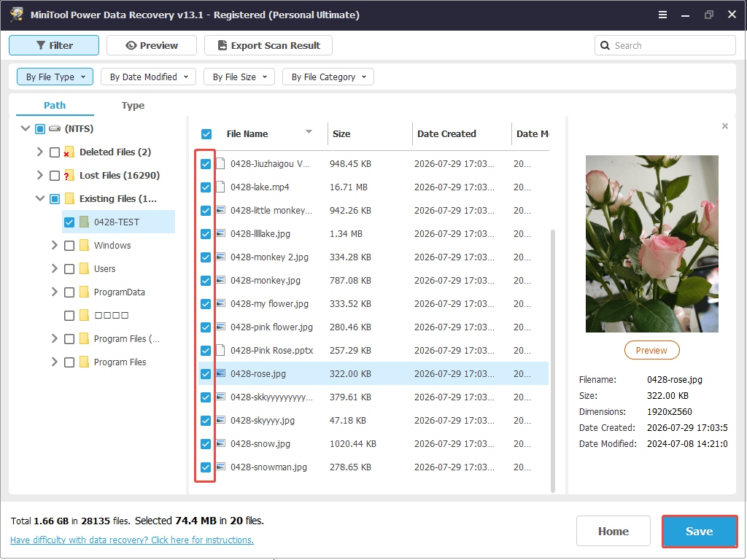Viewport: 747px width, 560px height.
Task: Sort by the Date Created column header
Action: click(446, 134)
